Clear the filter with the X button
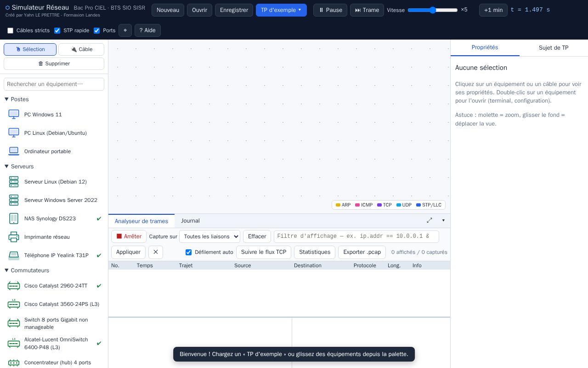This screenshot has width=588, height=368. pos(156,252)
